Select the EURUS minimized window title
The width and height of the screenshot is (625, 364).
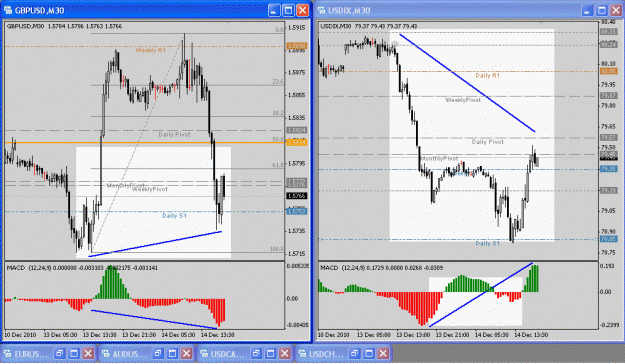(x=31, y=354)
